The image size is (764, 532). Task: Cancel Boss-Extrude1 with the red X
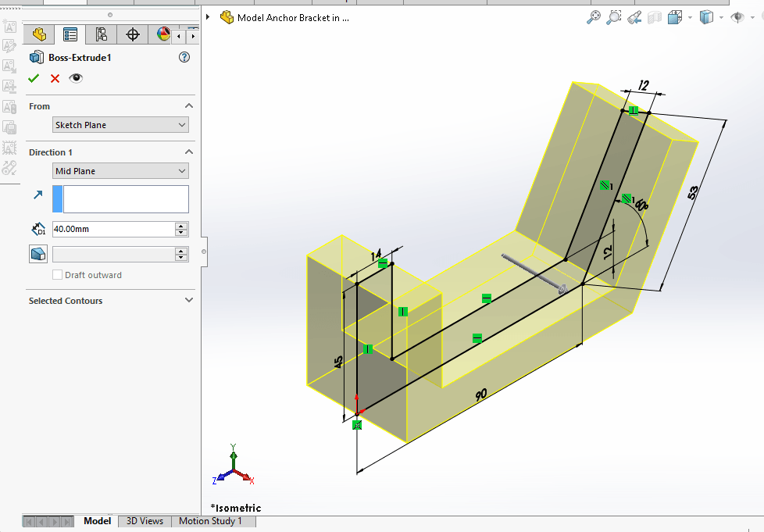[54, 78]
